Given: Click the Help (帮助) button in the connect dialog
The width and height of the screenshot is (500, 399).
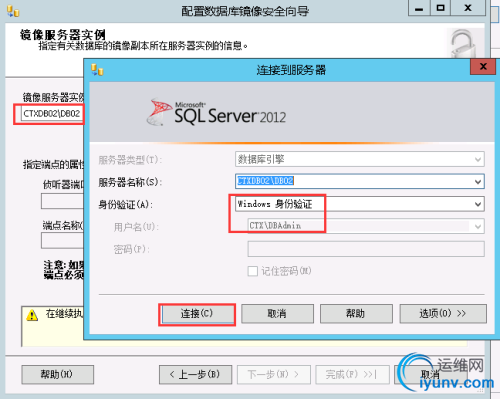Looking at the screenshot, I should [x=356, y=314].
